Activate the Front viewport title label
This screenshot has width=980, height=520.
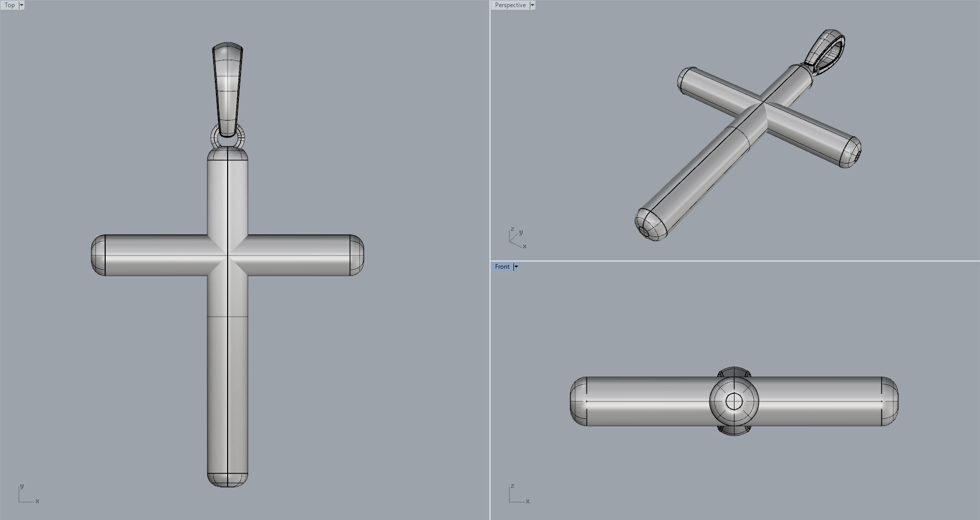click(x=502, y=267)
